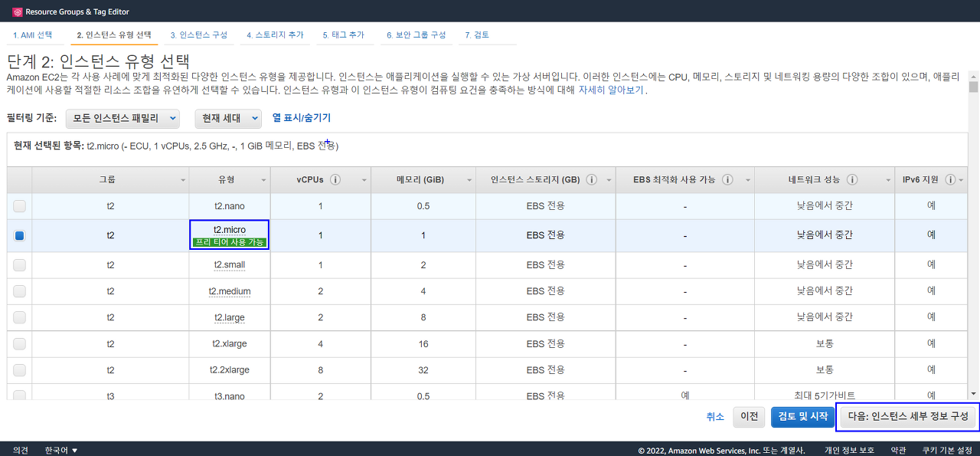The width and height of the screenshot is (980, 456).
Task: Click the 열 표시/숨기기 link
Action: tap(302, 118)
